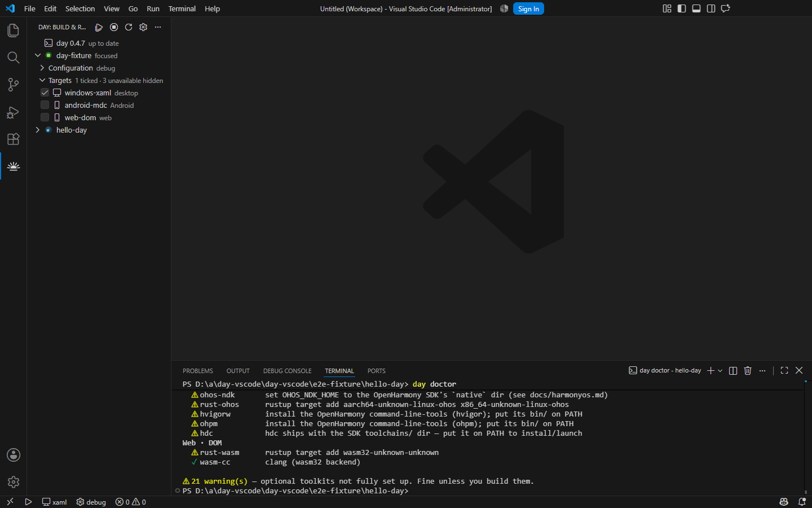Select the Terminal panel tab
Screen dimensions: 812x508
(x=339, y=371)
